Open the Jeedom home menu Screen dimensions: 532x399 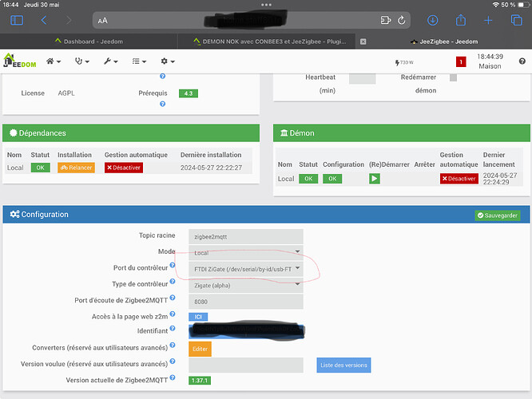tap(54, 61)
